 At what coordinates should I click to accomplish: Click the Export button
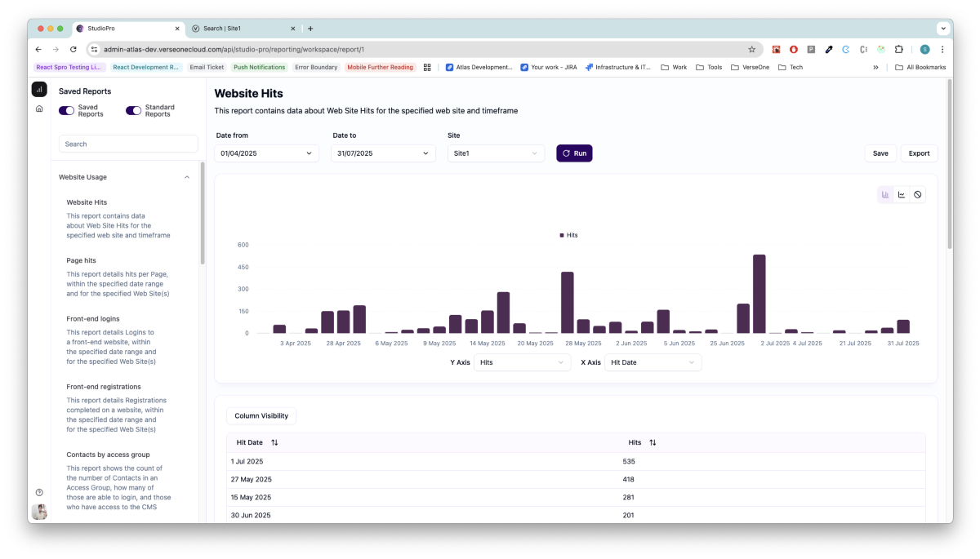pyautogui.click(x=919, y=153)
